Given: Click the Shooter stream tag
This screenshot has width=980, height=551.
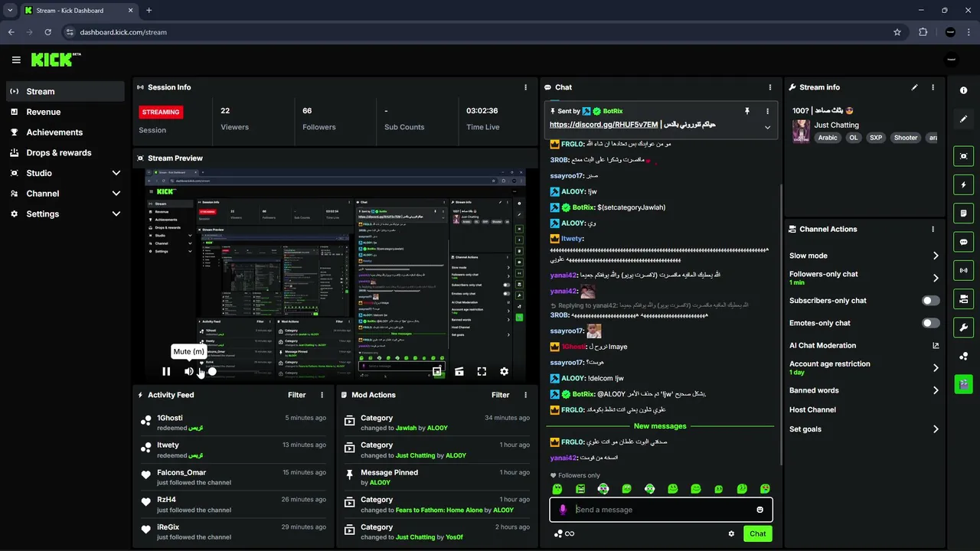Looking at the screenshot, I should click(x=906, y=138).
